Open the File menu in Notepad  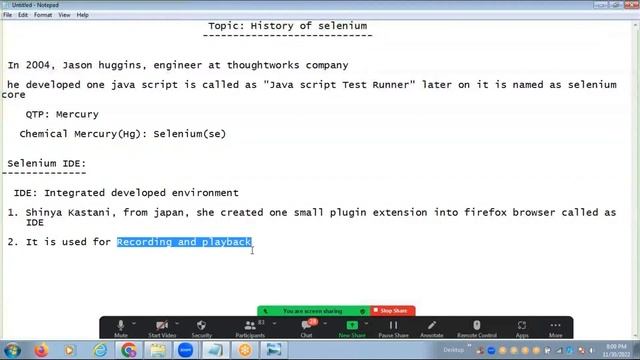7,15
